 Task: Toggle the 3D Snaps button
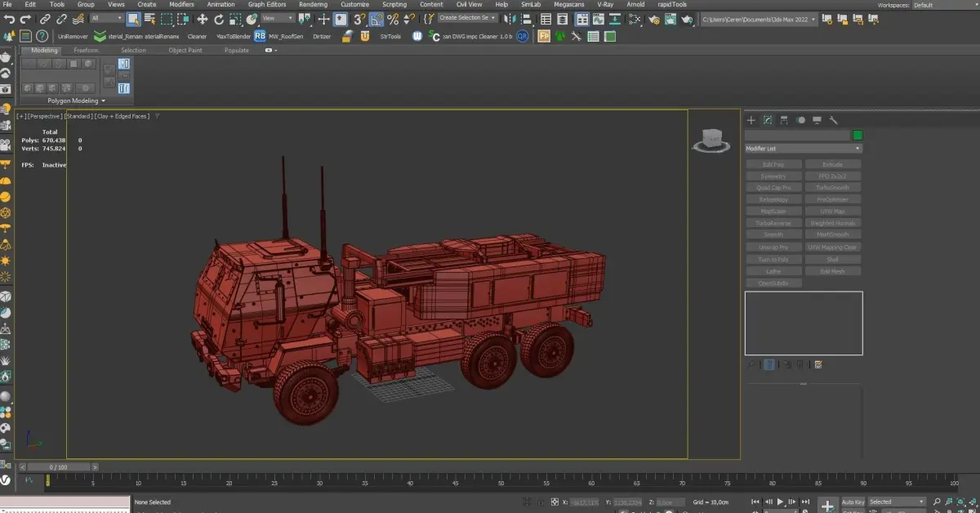pos(359,19)
